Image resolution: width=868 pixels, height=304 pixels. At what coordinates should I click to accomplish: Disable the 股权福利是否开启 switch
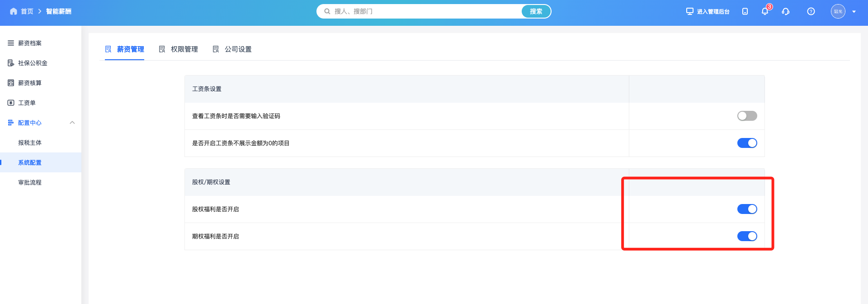(747, 209)
